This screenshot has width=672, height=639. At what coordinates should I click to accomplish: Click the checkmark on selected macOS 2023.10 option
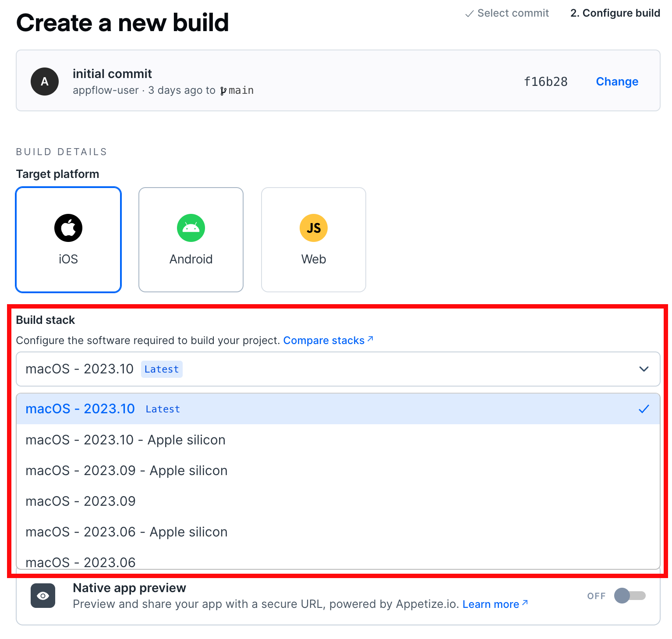click(x=644, y=409)
